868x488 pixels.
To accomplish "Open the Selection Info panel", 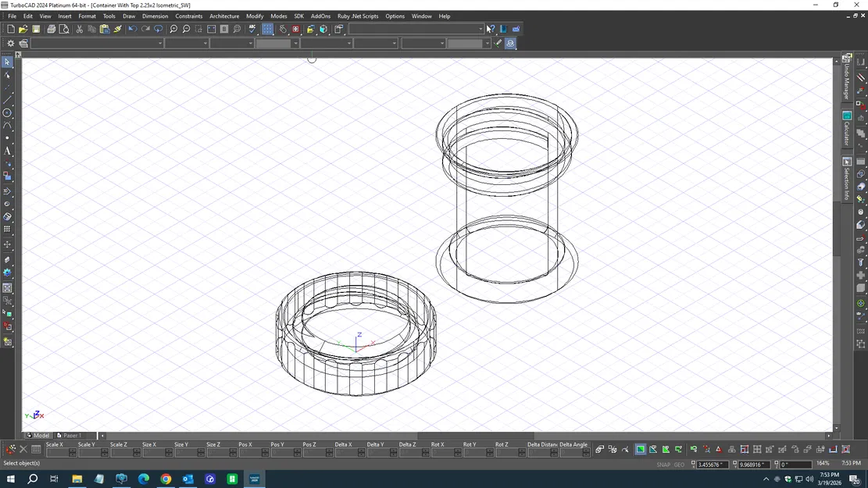I will click(x=847, y=173).
